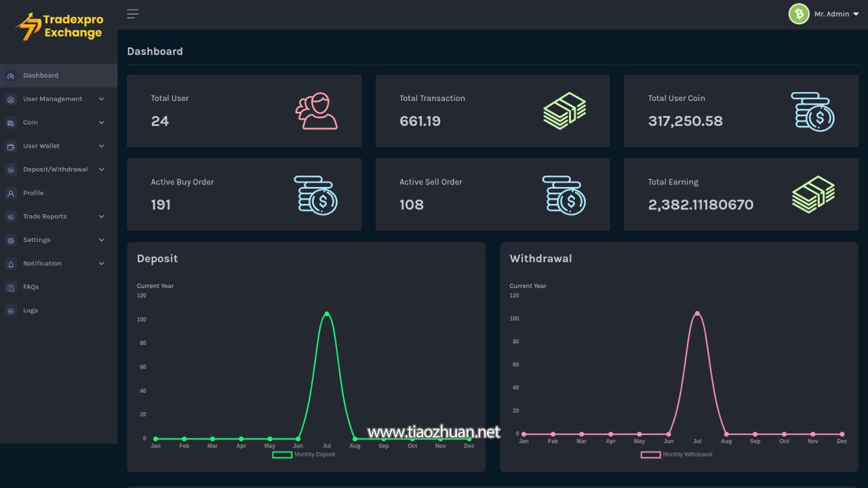Click the Total User person icon
This screenshot has height=488, width=868.
(316, 111)
